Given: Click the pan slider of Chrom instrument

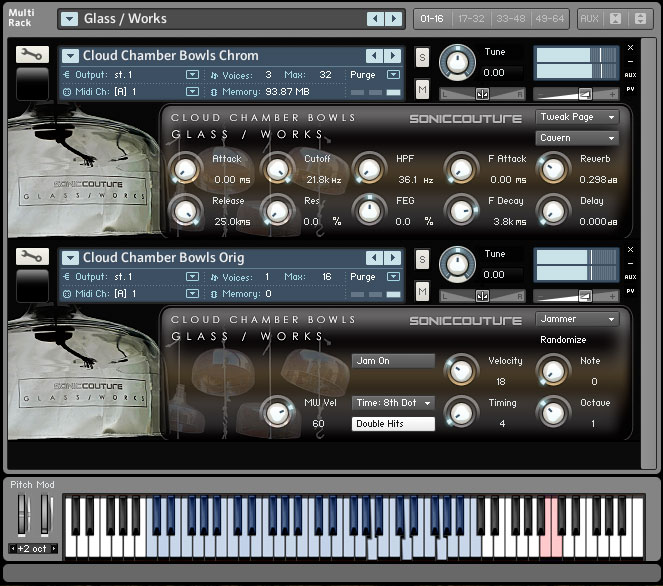Looking at the screenshot, I should pos(482,94).
